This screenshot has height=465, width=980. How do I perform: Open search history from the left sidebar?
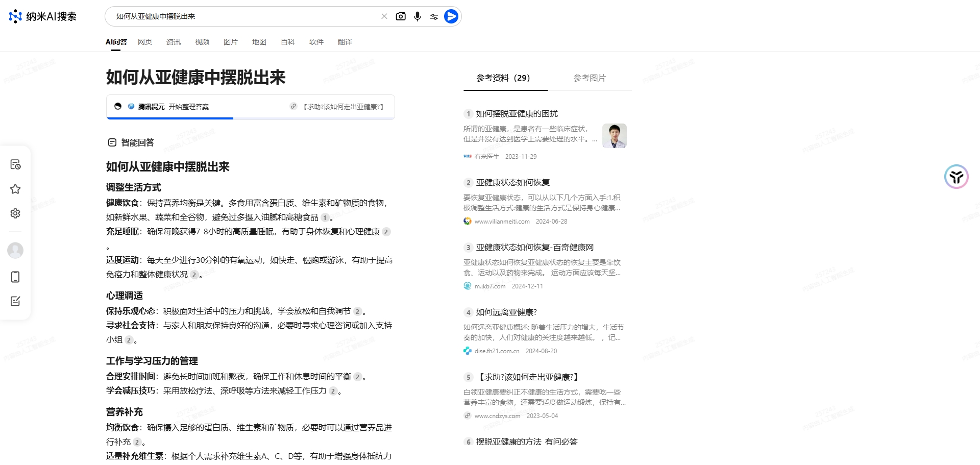click(15, 164)
